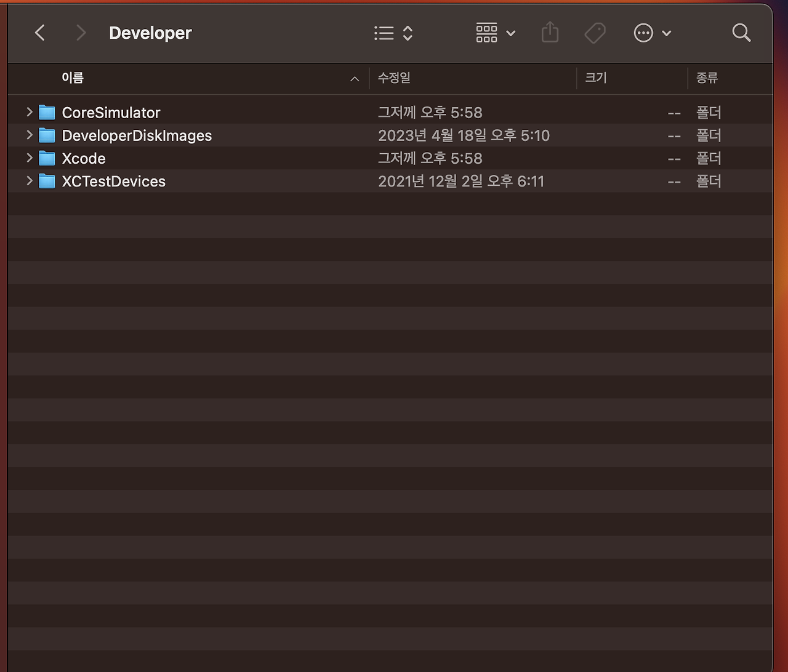The height and width of the screenshot is (672, 788).
Task: Click the Share icon
Action: point(550,33)
